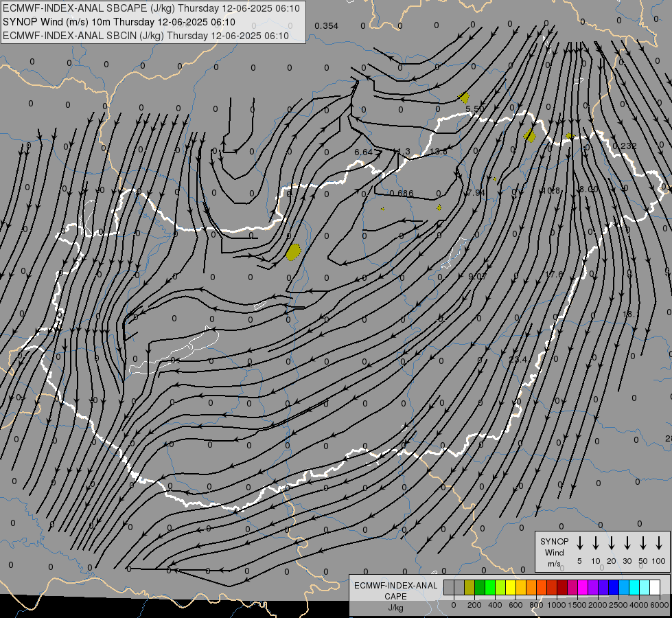Select the bright green CAPE legend swatch
672x618 pixels.
490,587
